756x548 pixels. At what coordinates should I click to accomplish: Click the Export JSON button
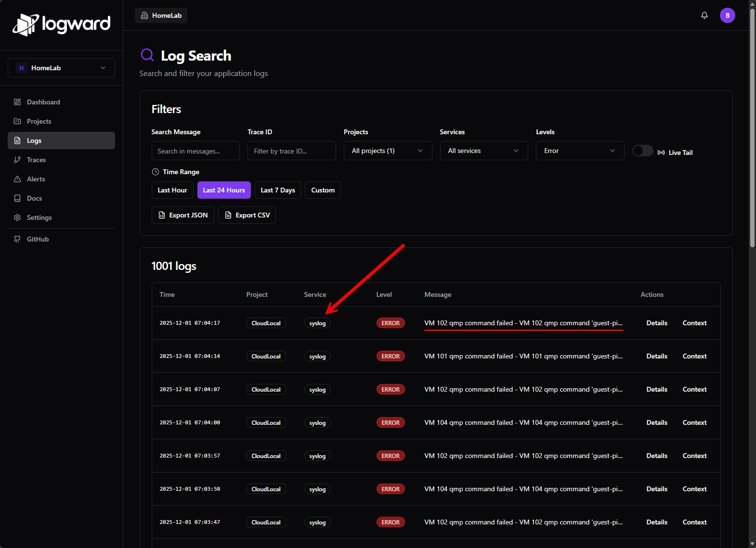[183, 215]
